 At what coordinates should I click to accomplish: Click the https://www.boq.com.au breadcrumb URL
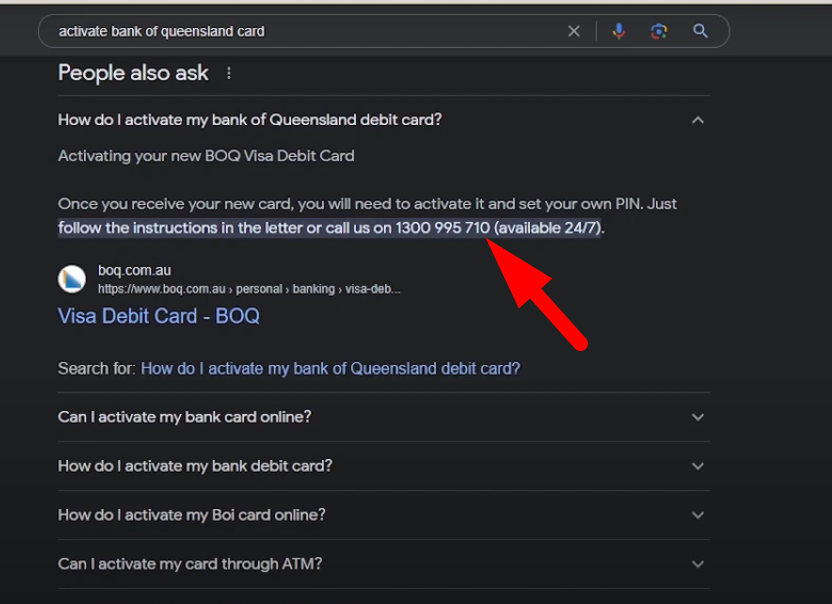pyautogui.click(x=249, y=289)
